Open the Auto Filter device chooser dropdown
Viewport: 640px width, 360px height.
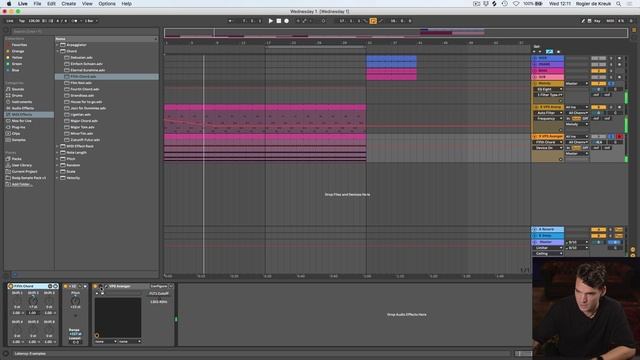(x=548, y=113)
